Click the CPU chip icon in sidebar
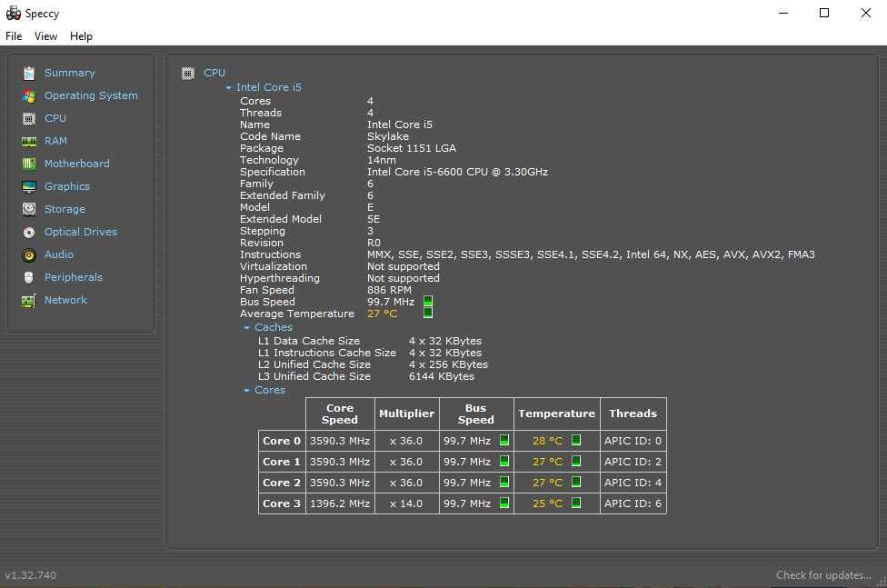This screenshot has width=887, height=588. (29, 118)
